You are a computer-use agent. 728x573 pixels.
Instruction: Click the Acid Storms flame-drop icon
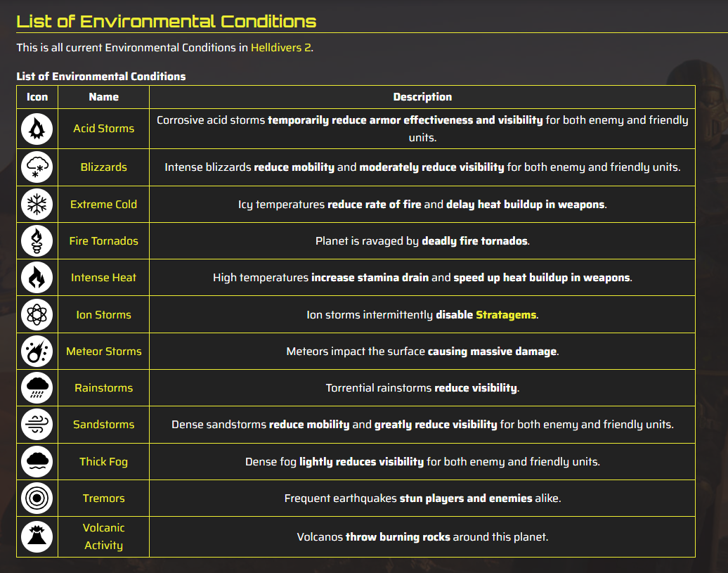(37, 129)
